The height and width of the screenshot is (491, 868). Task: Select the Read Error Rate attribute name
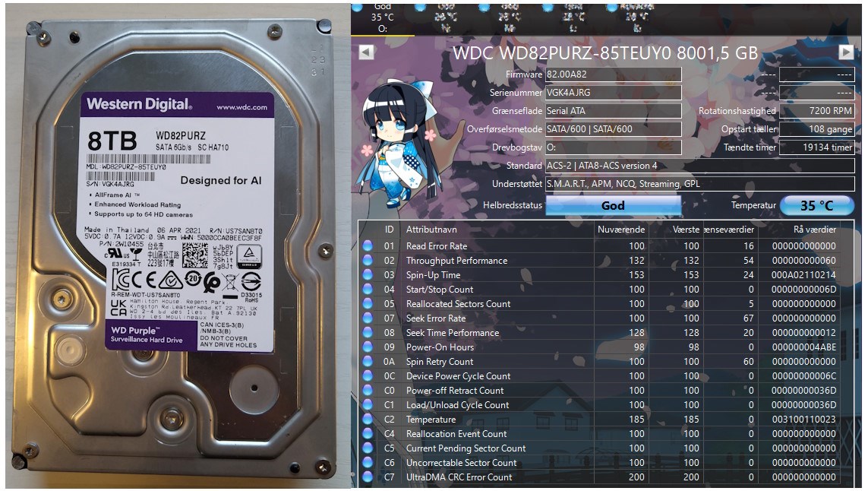click(x=437, y=246)
